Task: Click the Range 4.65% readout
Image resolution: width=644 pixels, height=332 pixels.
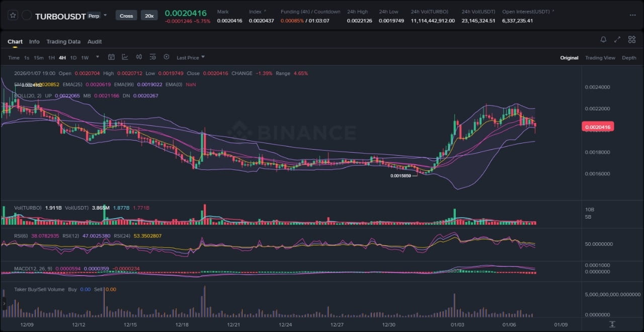Action: 292,74
